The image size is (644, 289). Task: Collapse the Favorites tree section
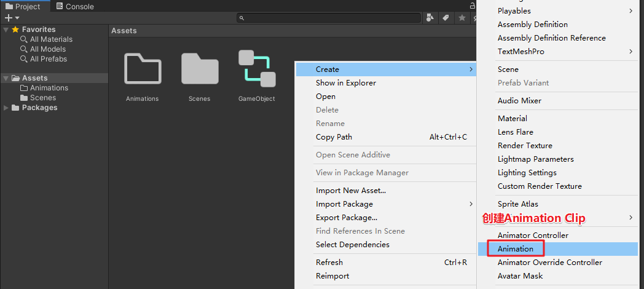pyautogui.click(x=6, y=30)
